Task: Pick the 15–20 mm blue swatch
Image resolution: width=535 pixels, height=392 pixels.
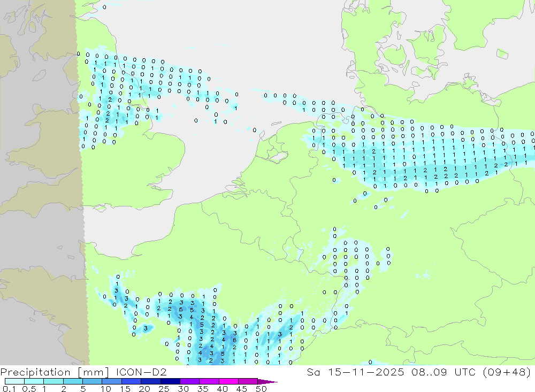Action: click(132, 381)
